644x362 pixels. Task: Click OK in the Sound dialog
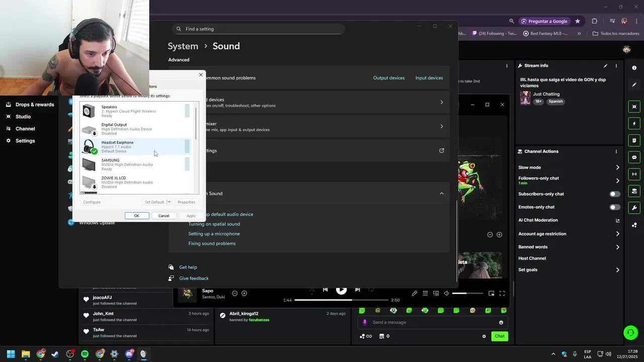pyautogui.click(x=136, y=216)
